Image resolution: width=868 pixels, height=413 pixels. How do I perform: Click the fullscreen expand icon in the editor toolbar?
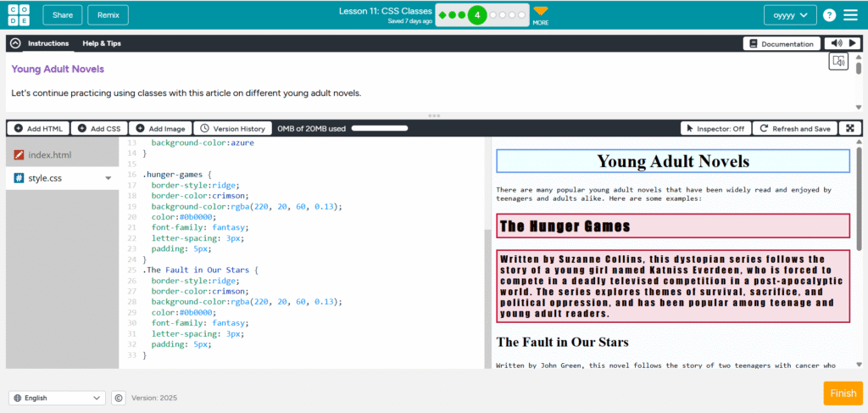850,128
